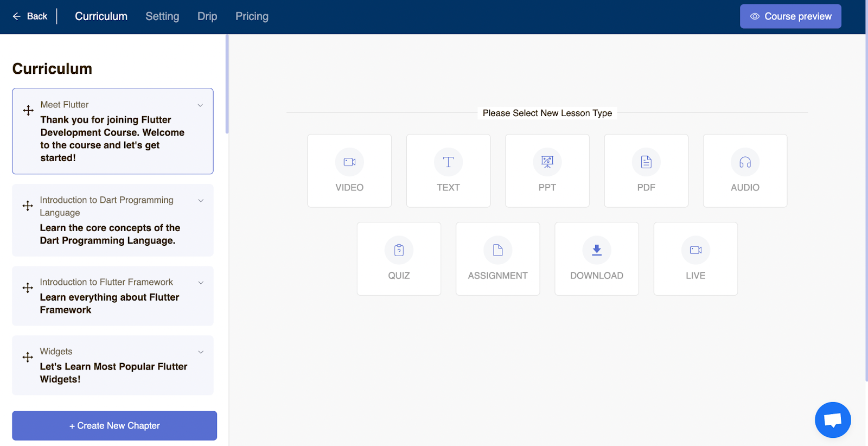868x446 pixels.
Task: Click the move handle for Widgets chapter
Action: pos(28,358)
